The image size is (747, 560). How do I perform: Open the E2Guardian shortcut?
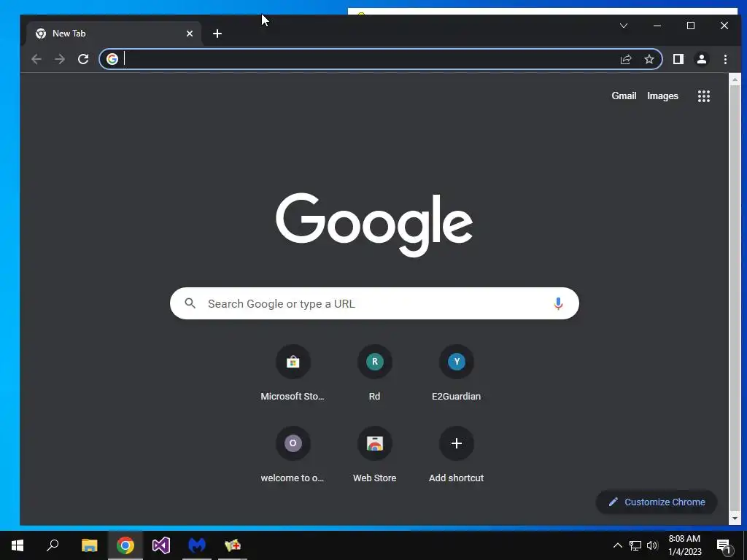[x=457, y=373]
